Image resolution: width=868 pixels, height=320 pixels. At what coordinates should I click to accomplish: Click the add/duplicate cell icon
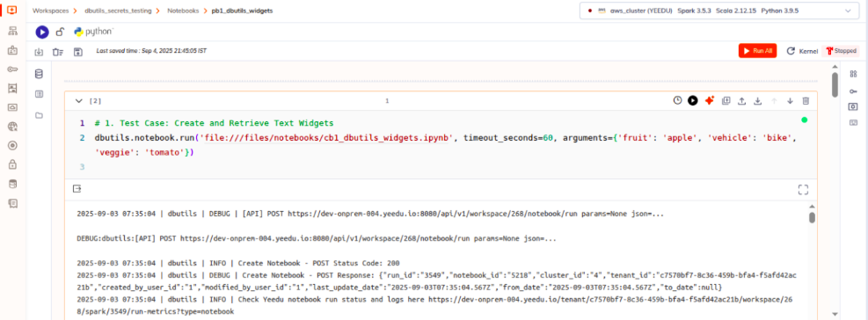[726, 101]
